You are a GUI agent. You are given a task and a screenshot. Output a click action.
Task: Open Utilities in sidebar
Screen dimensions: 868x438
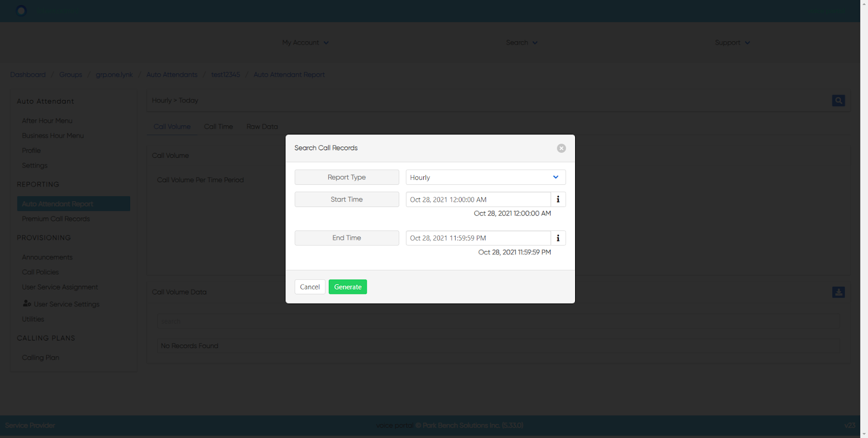[33, 319]
